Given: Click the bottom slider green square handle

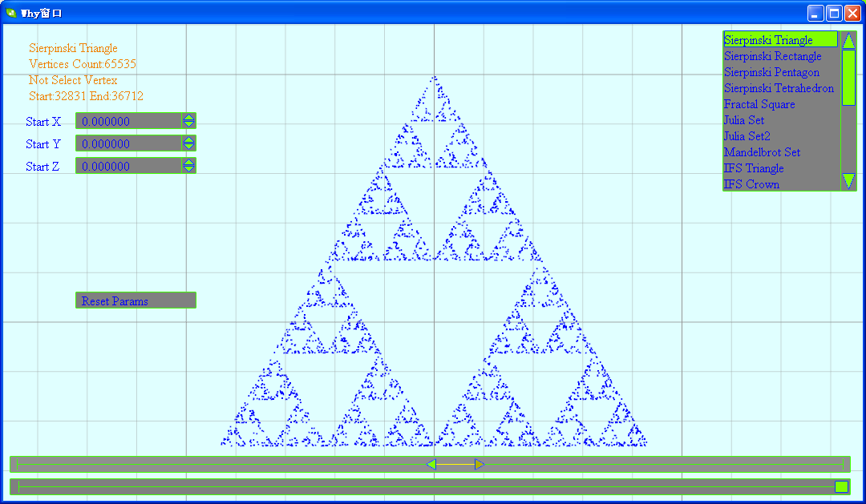Looking at the screenshot, I should [841, 486].
